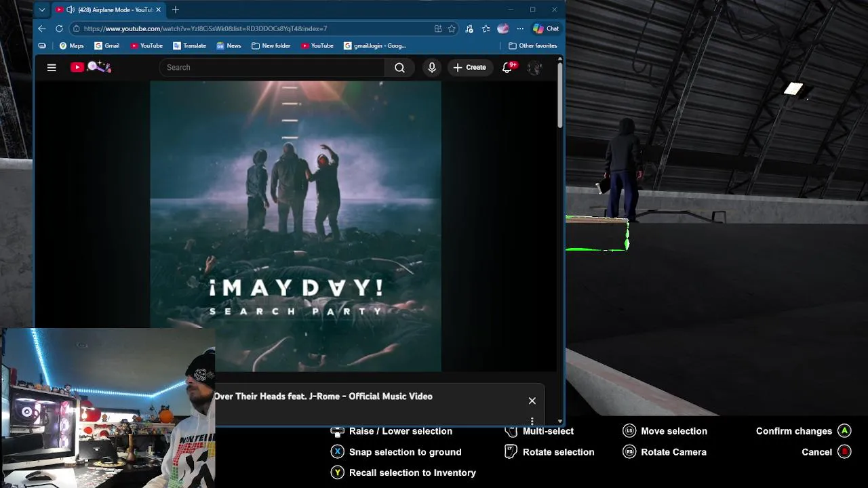This screenshot has height=488, width=868.
Task: Click the address bar URL
Action: pos(205,28)
